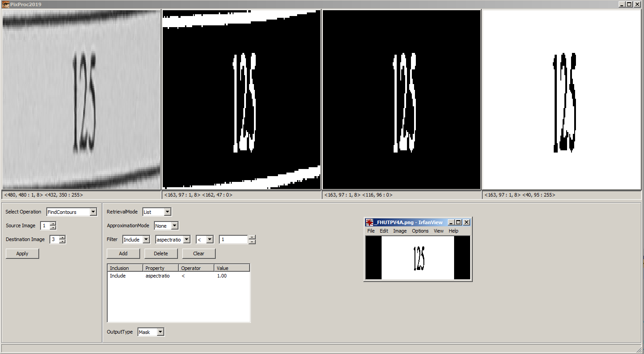Click the Inclusion column header
This screenshot has height=354, width=644.
(x=125, y=268)
